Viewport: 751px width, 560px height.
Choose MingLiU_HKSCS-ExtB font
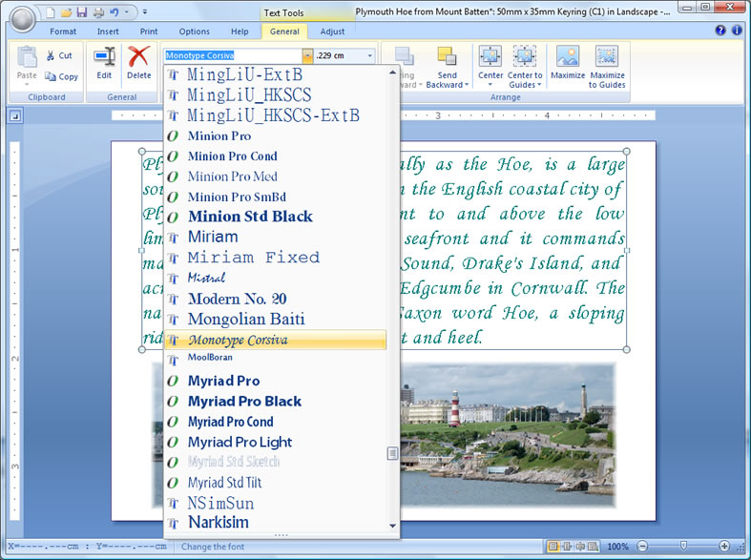(276, 115)
